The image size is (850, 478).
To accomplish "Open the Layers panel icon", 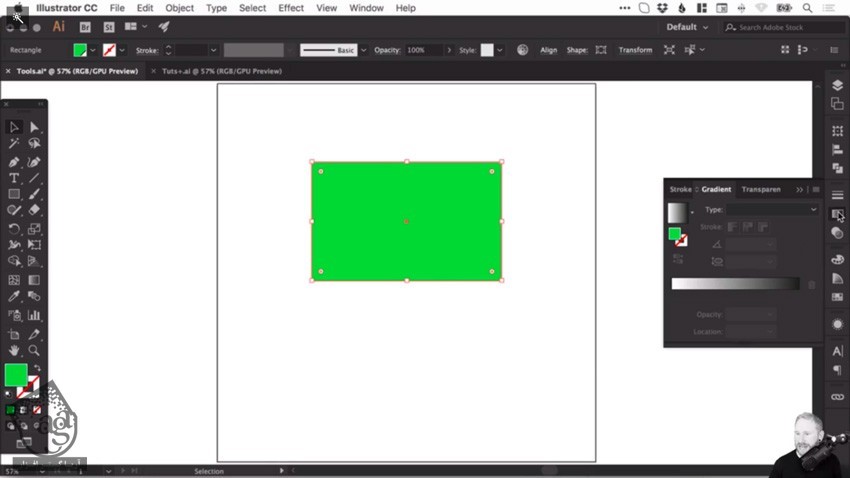I will click(x=837, y=86).
